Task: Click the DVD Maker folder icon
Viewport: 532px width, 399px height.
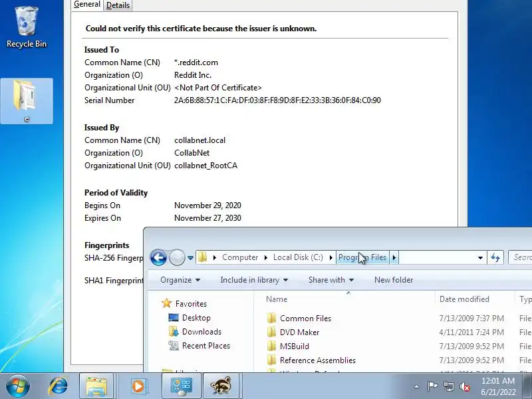Action: click(x=271, y=332)
